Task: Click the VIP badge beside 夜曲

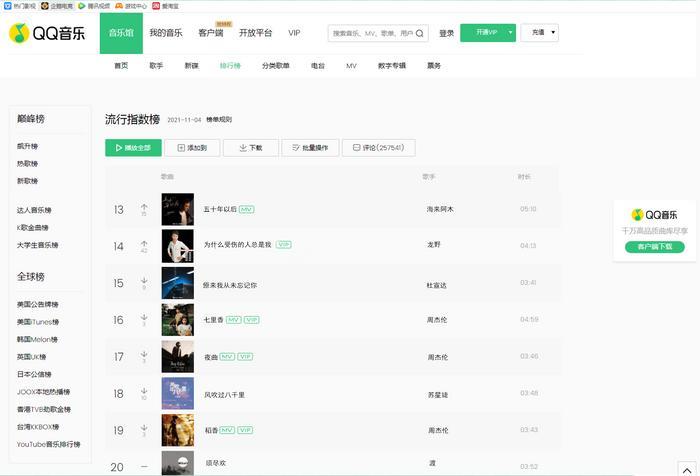Action: [x=245, y=356]
